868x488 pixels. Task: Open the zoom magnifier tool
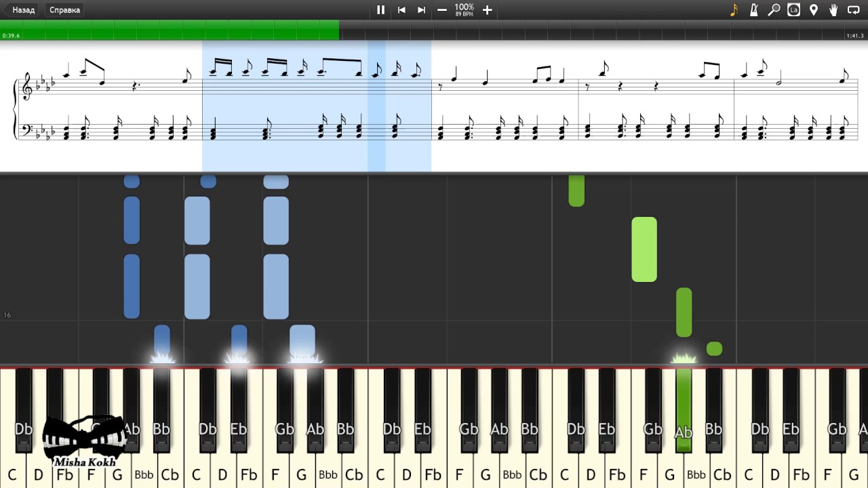point(774,10)
